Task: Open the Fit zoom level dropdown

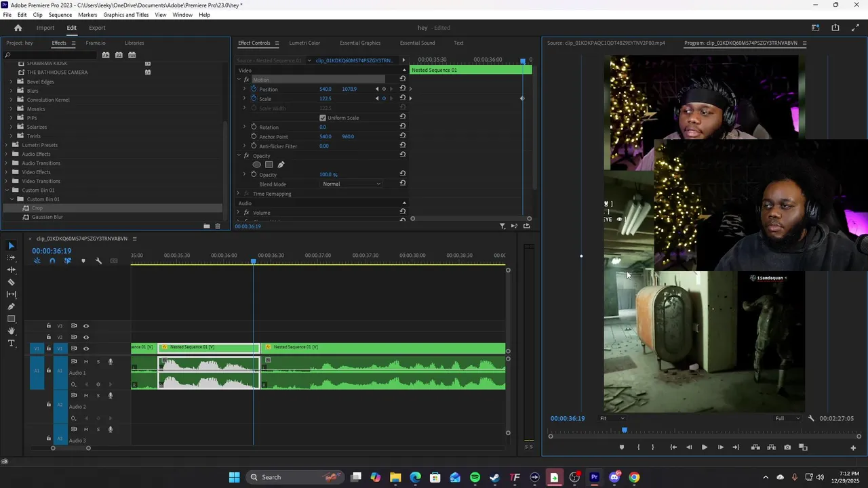Action: pos(612,418)
